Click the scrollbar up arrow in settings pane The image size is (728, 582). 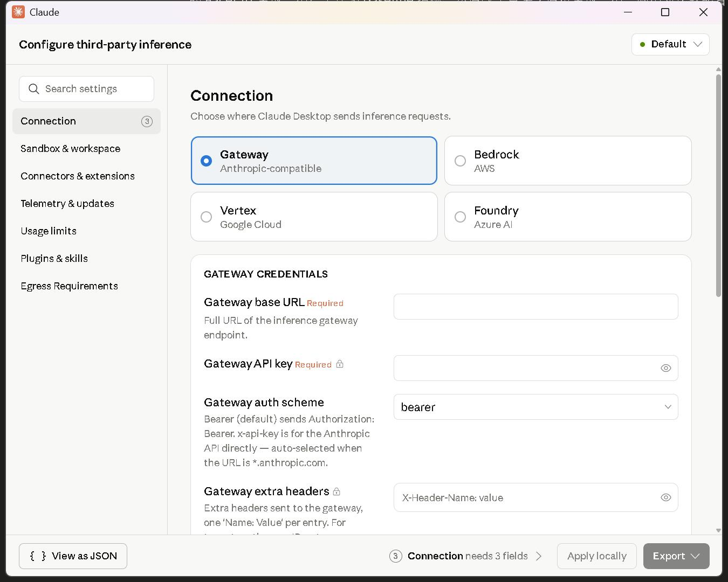pos(718,70)
